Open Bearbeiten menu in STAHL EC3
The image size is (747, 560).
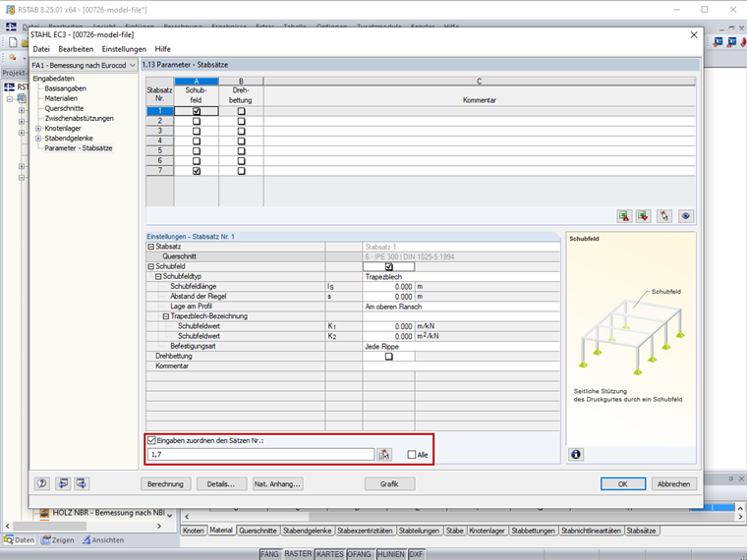click(76, 49)
